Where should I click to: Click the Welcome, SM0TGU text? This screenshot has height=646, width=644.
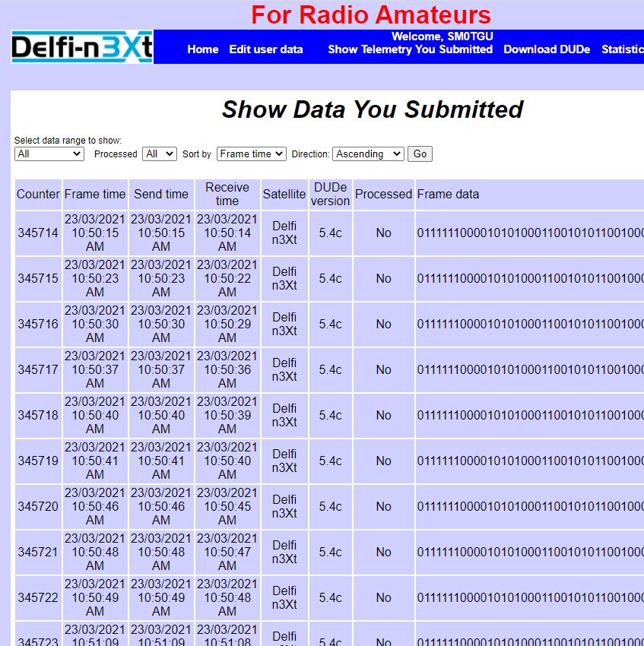(x=442, y=36)
